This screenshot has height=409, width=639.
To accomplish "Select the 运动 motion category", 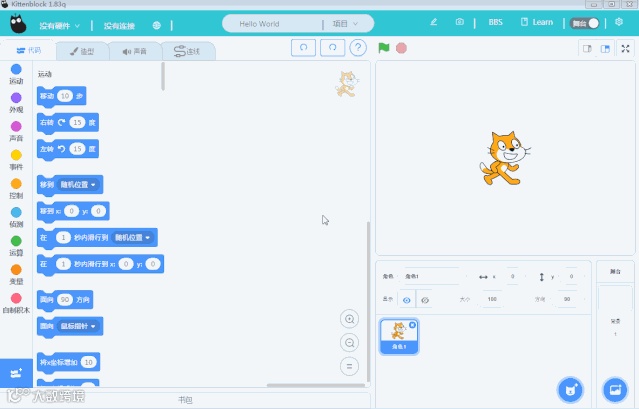I will (x=16, y=74).
